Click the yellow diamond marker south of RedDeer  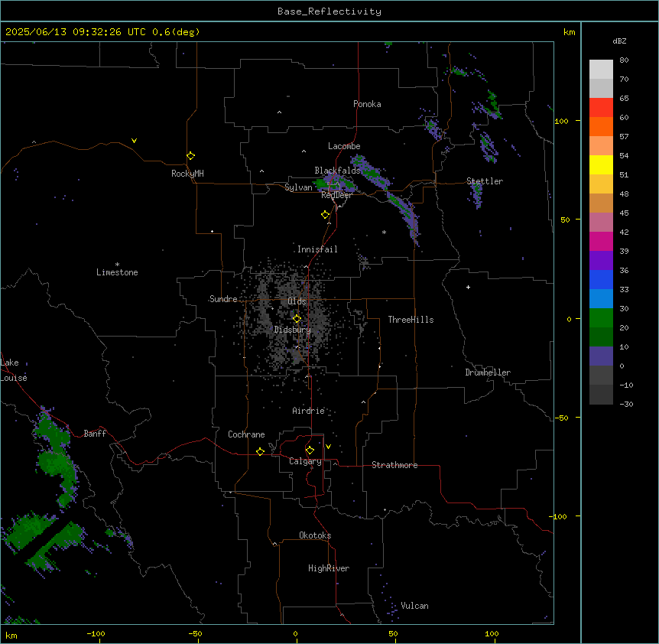pyautogui.click(x=325, y=215)
